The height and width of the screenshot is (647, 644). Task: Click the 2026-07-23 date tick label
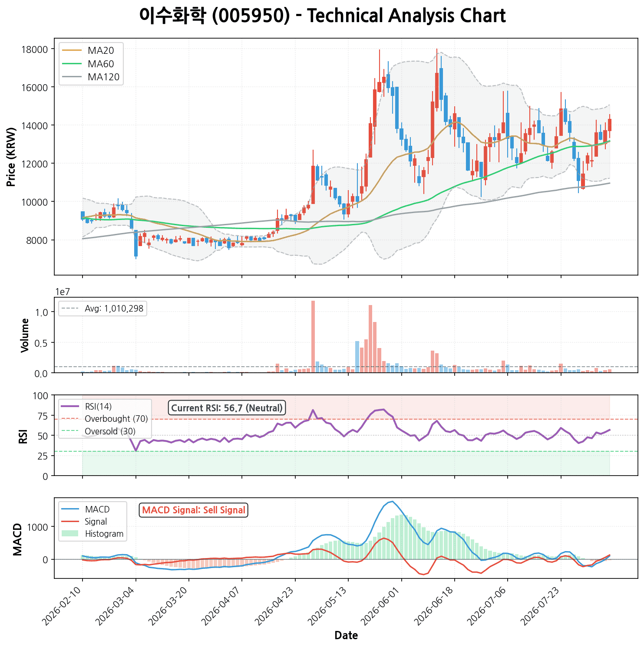point(541,605)
